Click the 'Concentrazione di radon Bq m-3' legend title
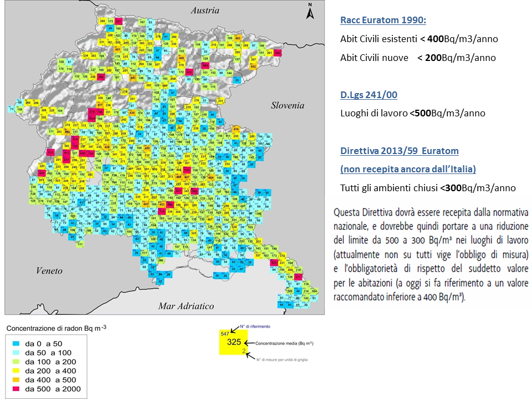 point(56,328)
